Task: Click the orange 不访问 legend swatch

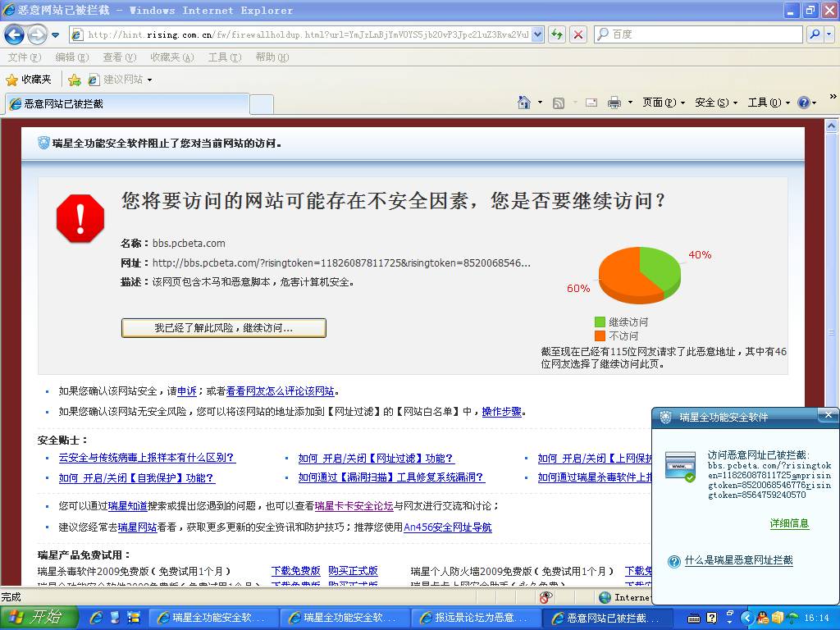Action: [x=600, y=336]
